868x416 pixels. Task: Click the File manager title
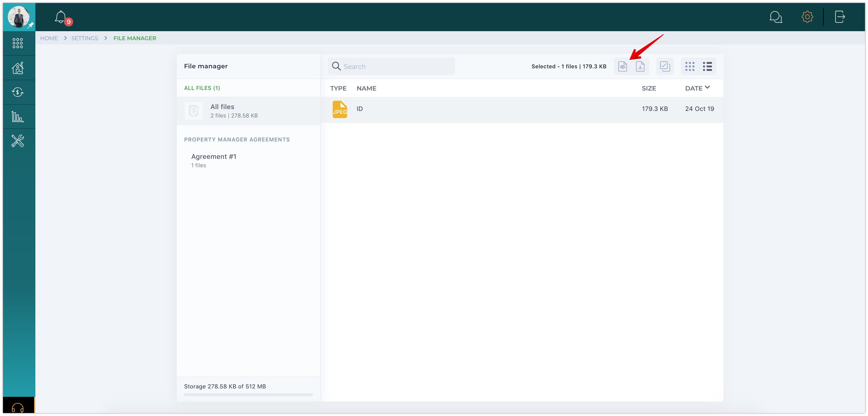(x=206, y=66)
